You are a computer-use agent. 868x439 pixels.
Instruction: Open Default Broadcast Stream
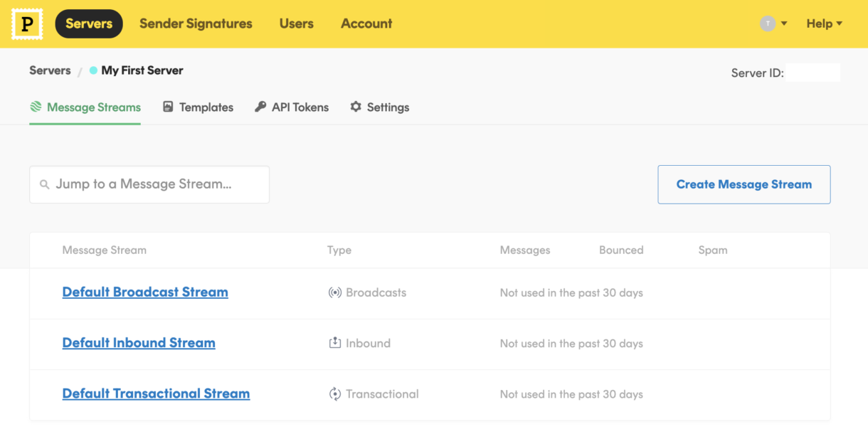[145, 292]
